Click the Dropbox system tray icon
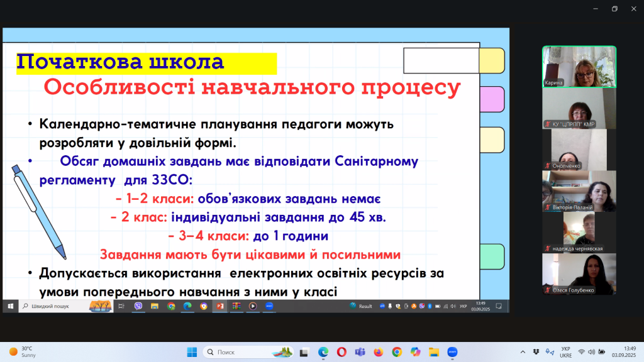644x362 pixels. [x=535, y=352]
